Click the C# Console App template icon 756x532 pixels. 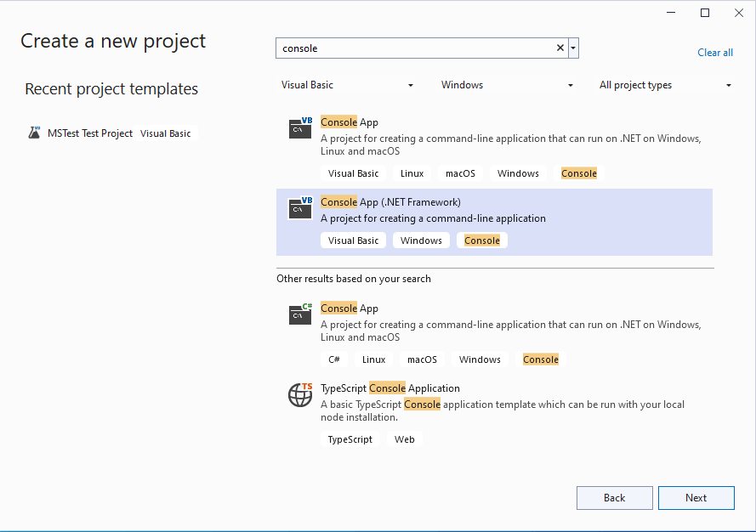[300, 314]
